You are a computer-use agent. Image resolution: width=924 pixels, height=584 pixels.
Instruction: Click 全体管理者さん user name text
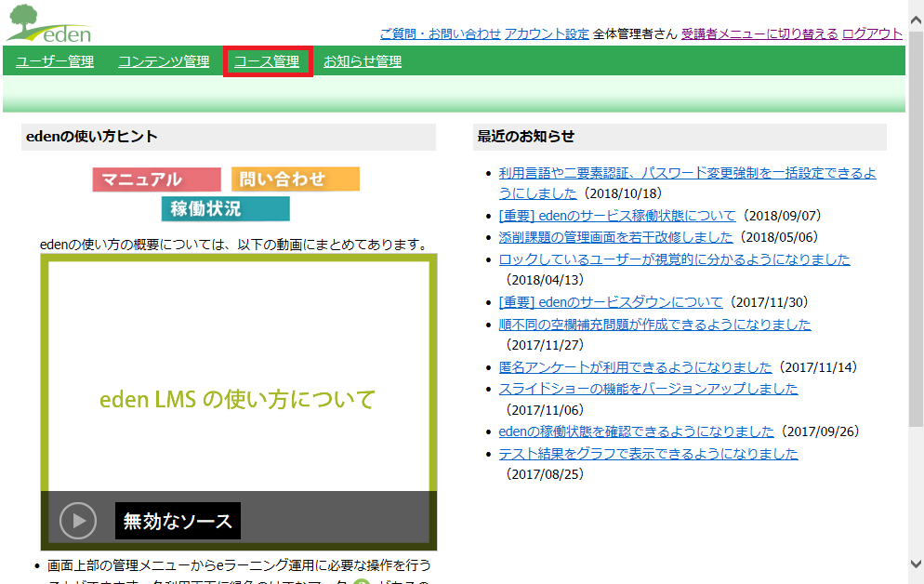(635, 34)
